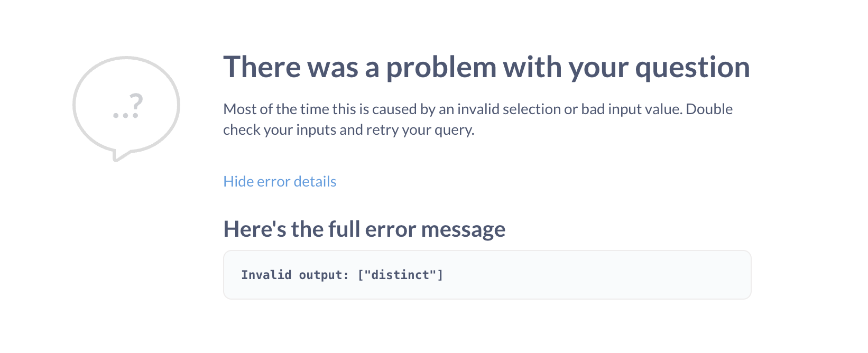Click the question mark inside the bubble
Screen dimensions: 868x353
[136, 105]
